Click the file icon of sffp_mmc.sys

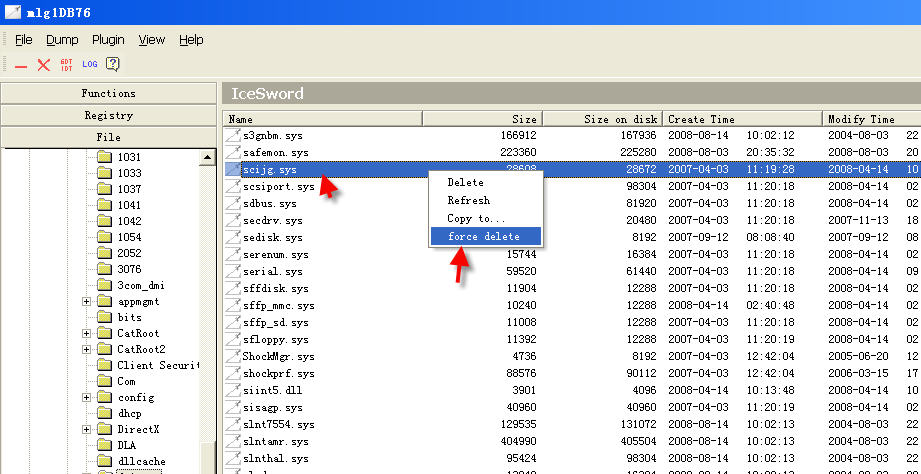coord(233,306)
